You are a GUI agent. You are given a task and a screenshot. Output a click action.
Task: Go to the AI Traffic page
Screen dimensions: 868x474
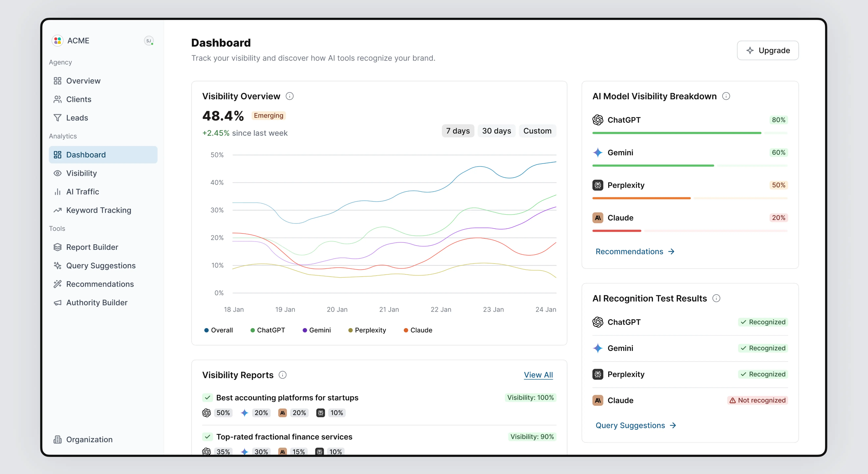click(x=82, y=192)
